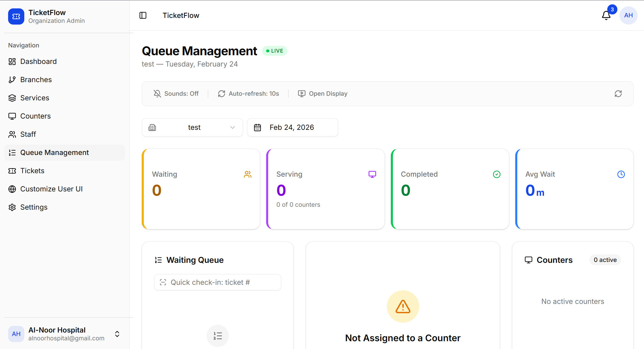
Task: Click the sidebar collapse icon next to TicketFlow
Action: click(x=143, y=15)
